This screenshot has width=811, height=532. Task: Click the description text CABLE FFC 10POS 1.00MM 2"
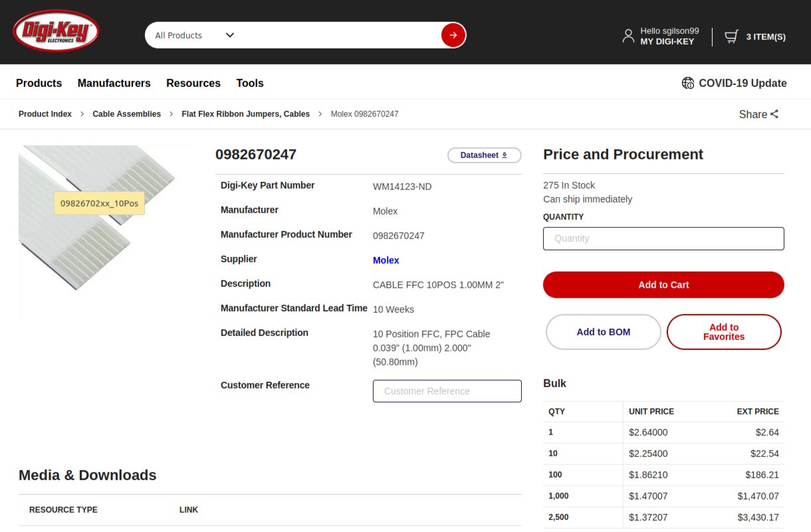(439, 285)
